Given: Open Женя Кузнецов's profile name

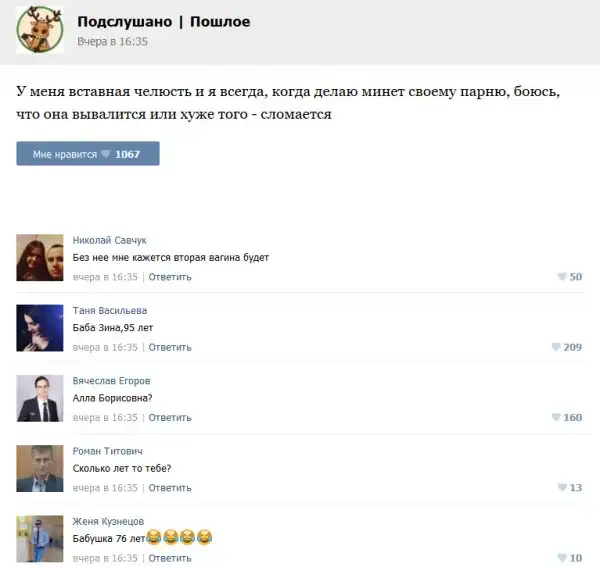Looking at the screenshot, I should [x=108, y=521].
